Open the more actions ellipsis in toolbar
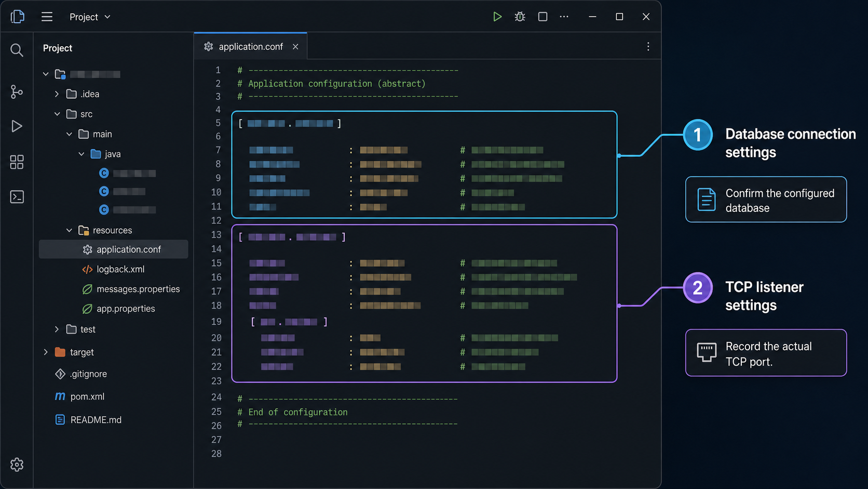This screenshot has height=489, width=868. (564, 17)
